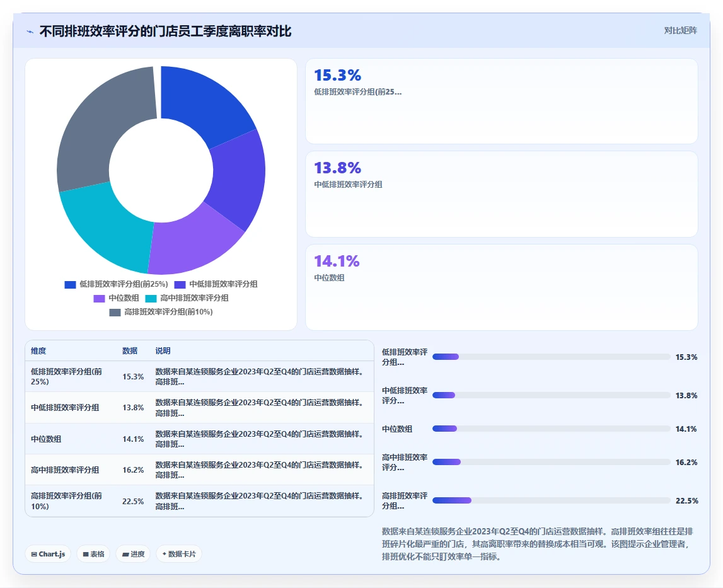The image size is (723, 588).
Task: Click the 数据卡片 tag
Action: [x=179, y=554]
